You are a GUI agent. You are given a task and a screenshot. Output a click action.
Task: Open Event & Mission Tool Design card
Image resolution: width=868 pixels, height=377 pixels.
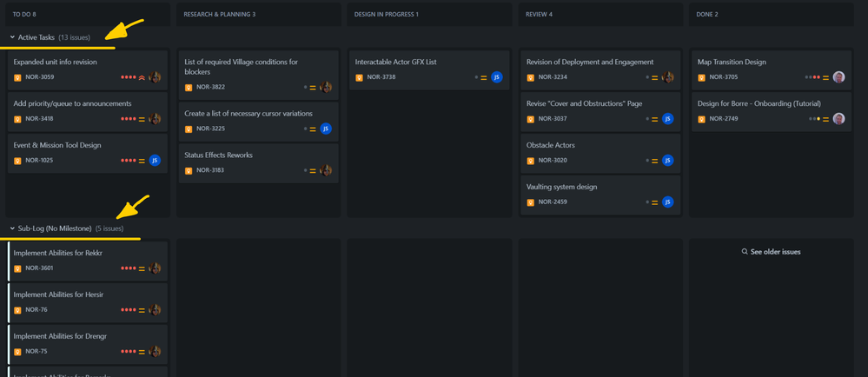(x=88, y=154)
